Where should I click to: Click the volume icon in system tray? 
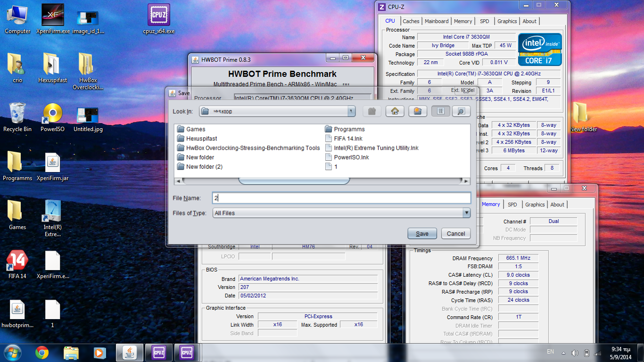(x=575, y=353)
